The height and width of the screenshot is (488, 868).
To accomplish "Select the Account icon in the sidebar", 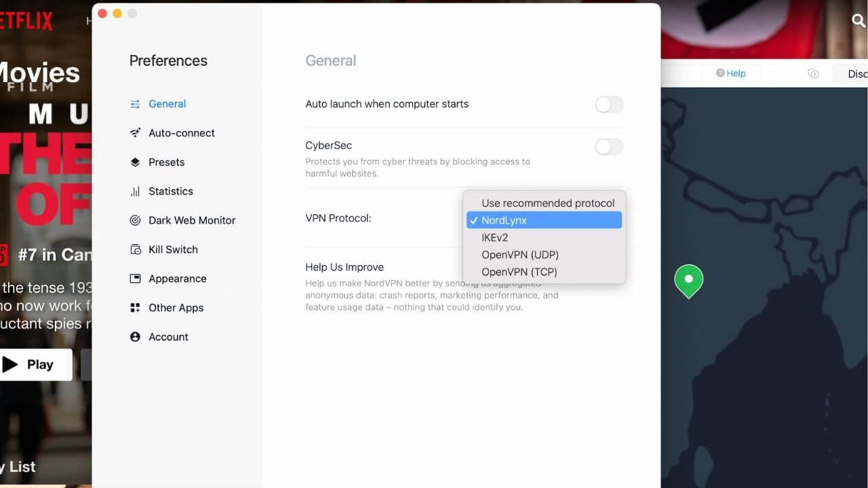I will pyautogui.click(x=134, y=337).
